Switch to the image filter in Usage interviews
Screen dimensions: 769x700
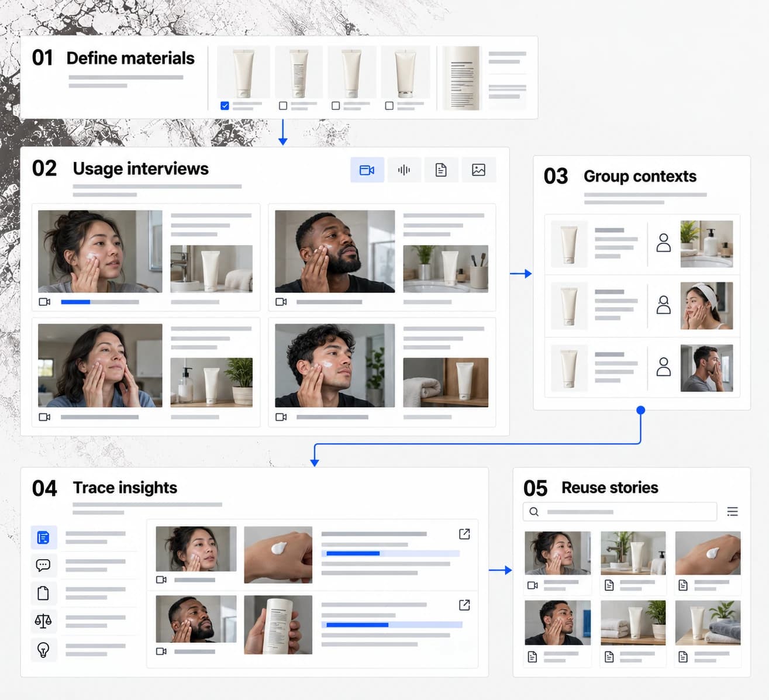click(x=478, y=170)
